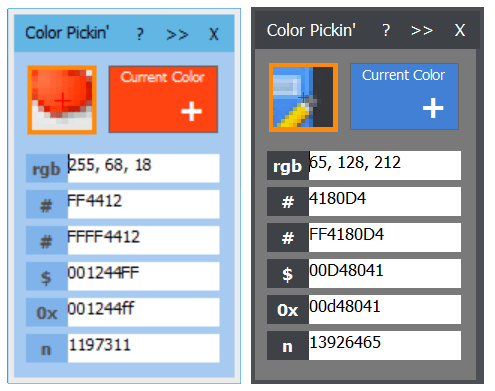Image resolution: width=495 pixels, height=391 pixels.
Task: Click orange-framed magnifier preview with tomato pixels
Action: [62, 100]
